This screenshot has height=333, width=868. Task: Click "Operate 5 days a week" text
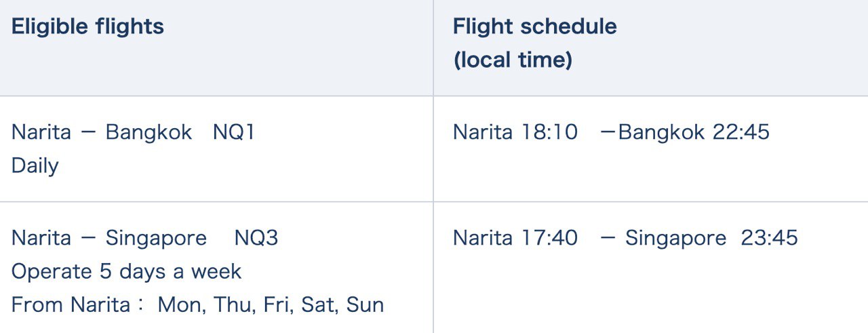point(126,271)
